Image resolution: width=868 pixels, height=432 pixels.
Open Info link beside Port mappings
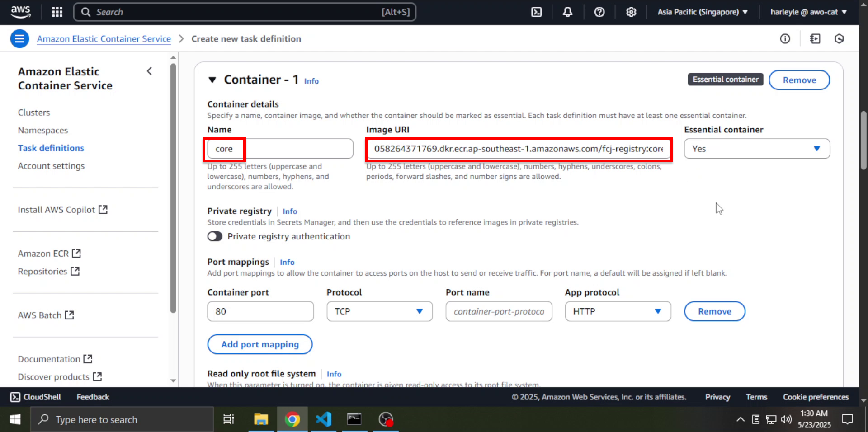(287, 262)
